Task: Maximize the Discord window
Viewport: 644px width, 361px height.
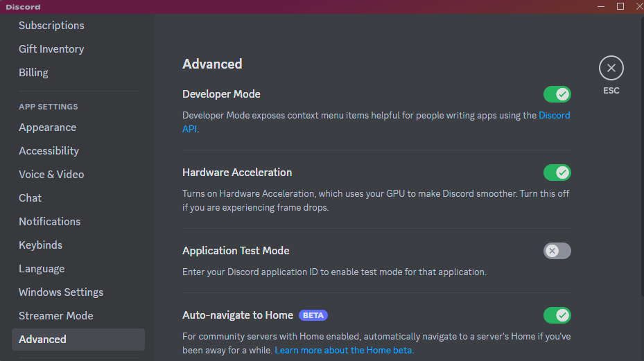Action: coord(620,6)
